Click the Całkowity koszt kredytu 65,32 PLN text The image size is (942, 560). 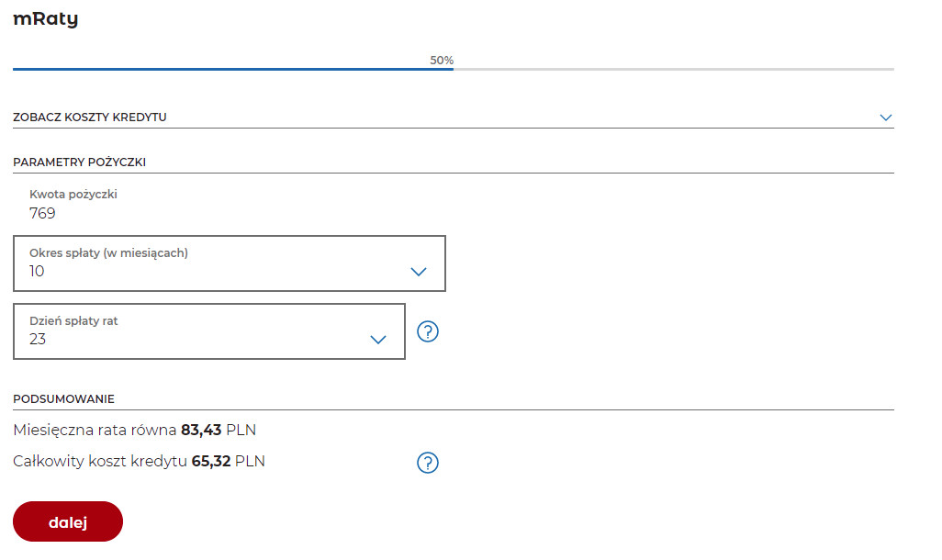click(x=139, y=462)
